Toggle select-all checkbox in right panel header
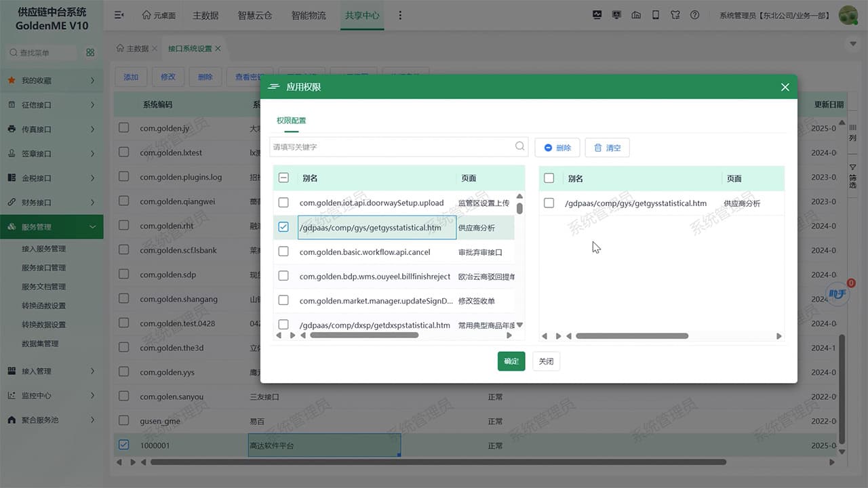The image size is (868, 488). [549, 178]
